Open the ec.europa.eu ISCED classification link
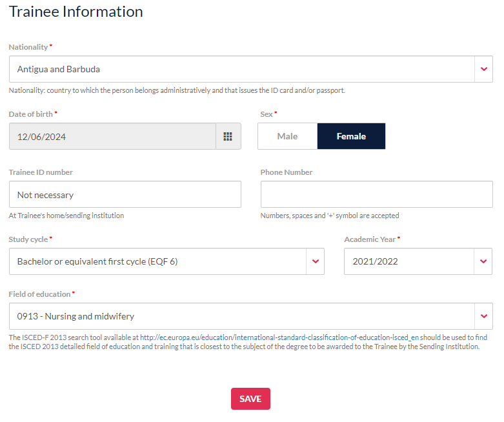The width and height of the screenshot is (504, 422). point(279,337)
